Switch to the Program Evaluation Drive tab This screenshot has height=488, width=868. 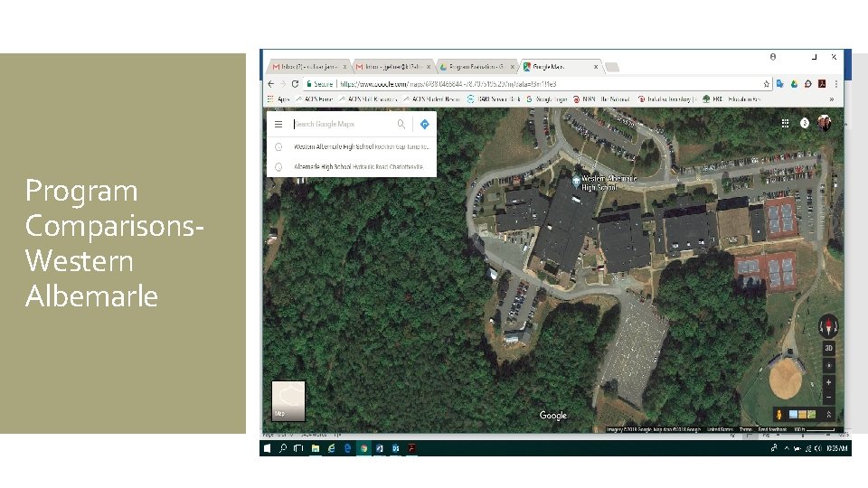pyautogui.click(x=476, y=66)
